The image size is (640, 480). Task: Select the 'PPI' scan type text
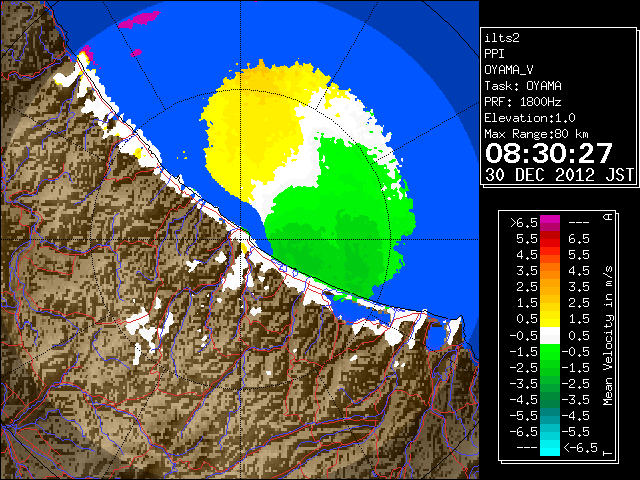(494, 54)
